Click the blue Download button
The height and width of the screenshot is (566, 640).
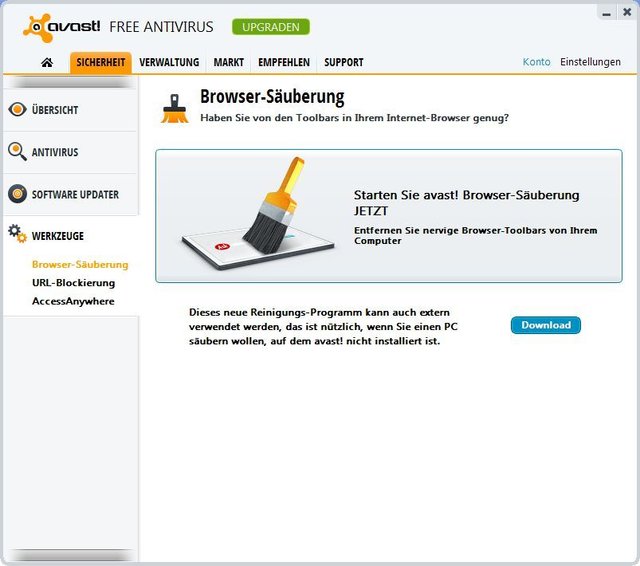click(546, 325)
